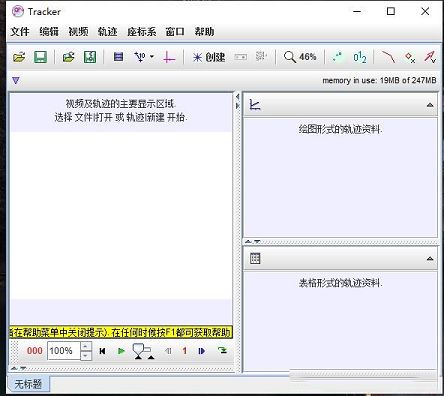This screenshot has height=396, width=444.
Task: Select the 无标题 tab
Action: click(28, 384)
